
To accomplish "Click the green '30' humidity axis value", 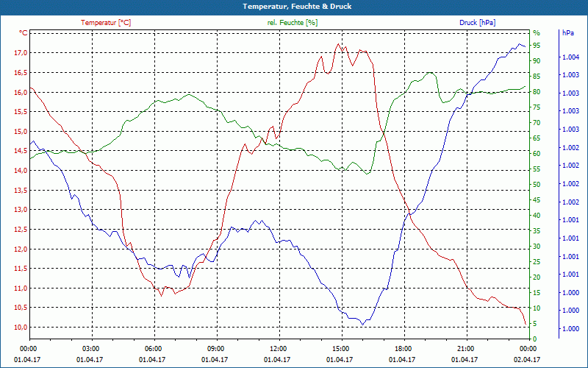I will coord(537,247).
